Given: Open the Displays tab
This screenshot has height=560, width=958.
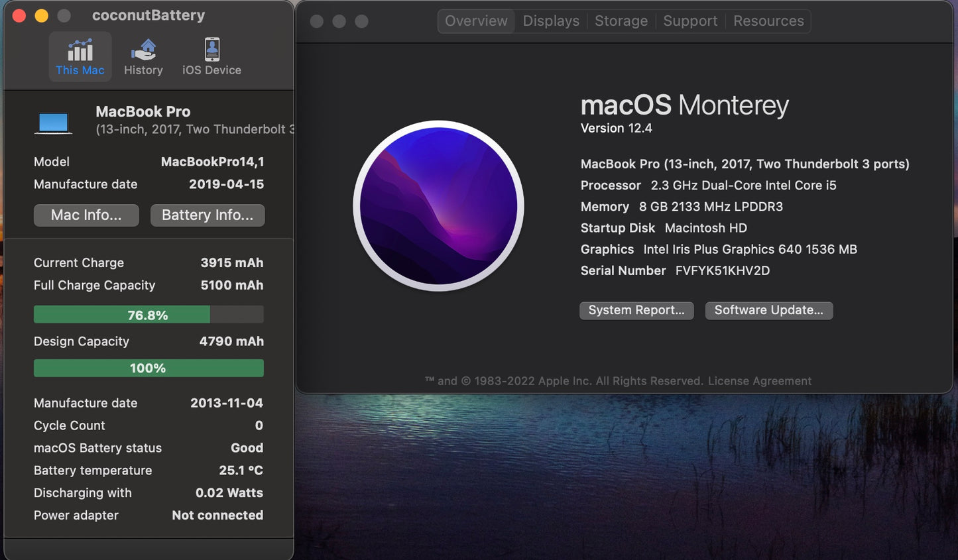Looking at the screenshot, I should click(x=551, y=21).
